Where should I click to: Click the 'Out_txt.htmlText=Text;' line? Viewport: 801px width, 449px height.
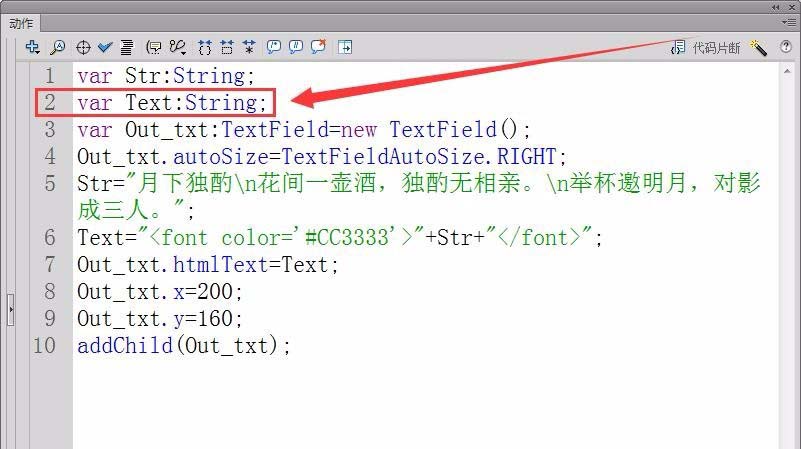pos(207,265)
